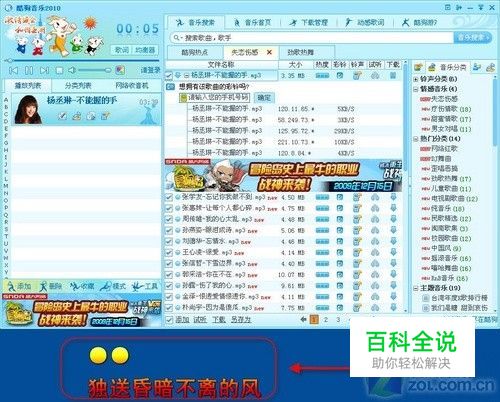Switch to 网络收音机 tab
The image size is (500, 402).
coord(132,86)
